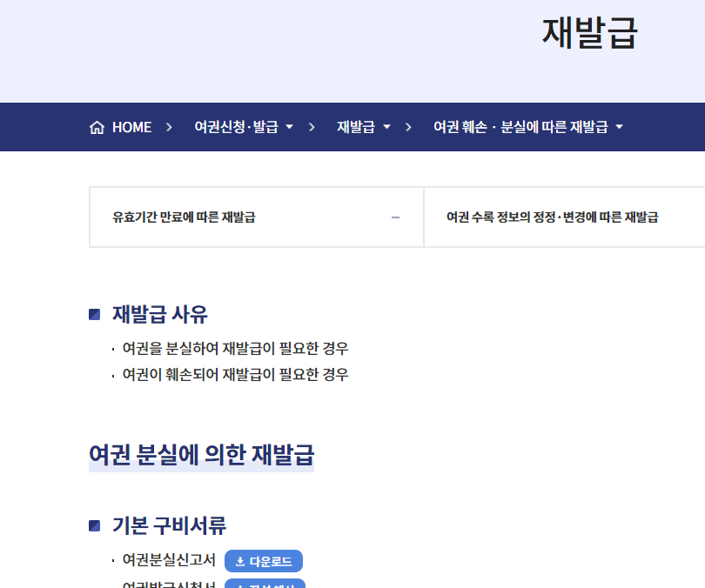This screenshot has width=705, height=588.
Task: Click the chevron after 여권 훼손·분실에 따른 재발급
Action: pyautogui.click(x=619, y=127)
